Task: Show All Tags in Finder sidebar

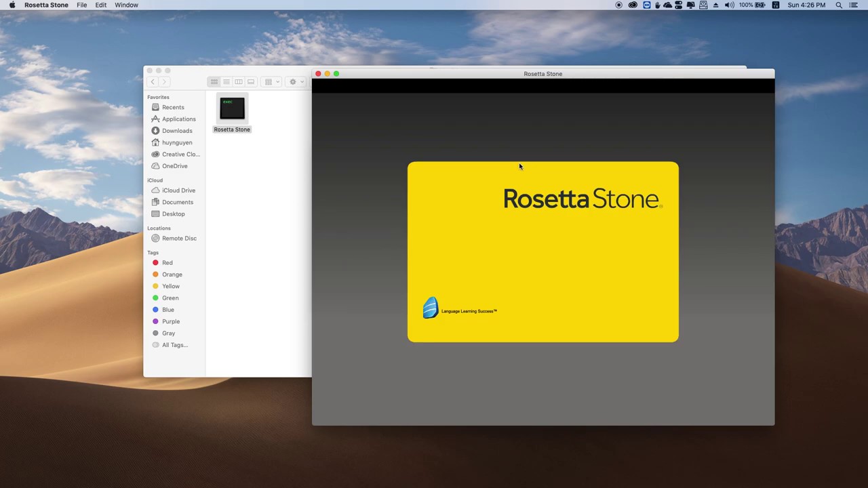Action: [174, 345]
